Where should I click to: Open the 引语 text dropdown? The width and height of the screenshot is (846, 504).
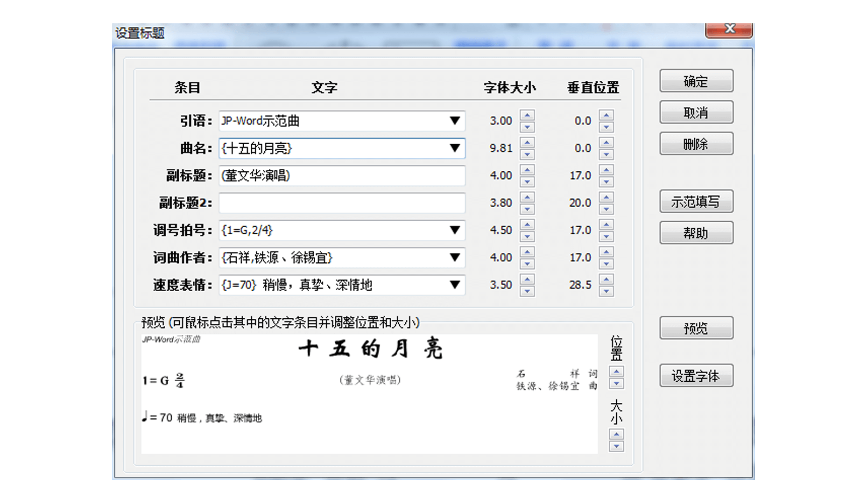455,121
